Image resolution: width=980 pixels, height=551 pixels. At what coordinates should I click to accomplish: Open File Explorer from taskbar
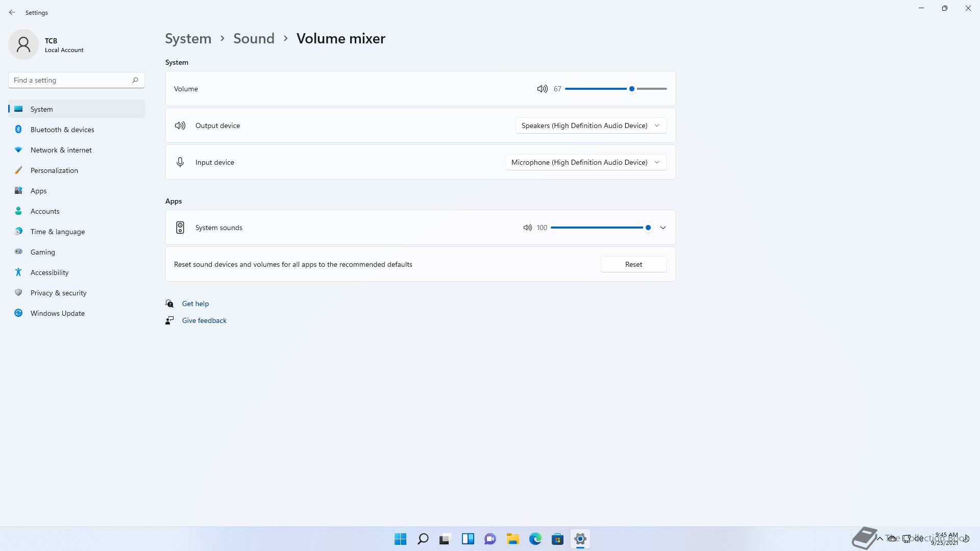coord(513,539)
